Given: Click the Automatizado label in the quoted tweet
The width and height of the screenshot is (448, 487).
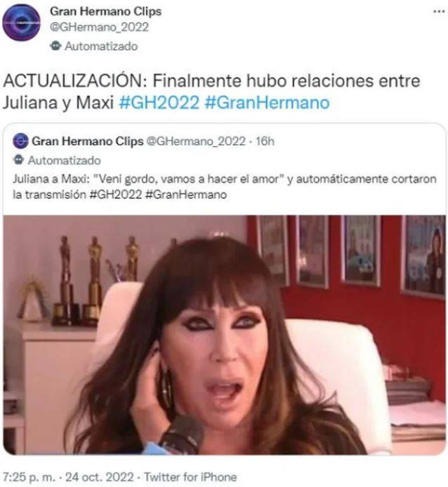Looking at the screenshot, I should tap(65, 161).
